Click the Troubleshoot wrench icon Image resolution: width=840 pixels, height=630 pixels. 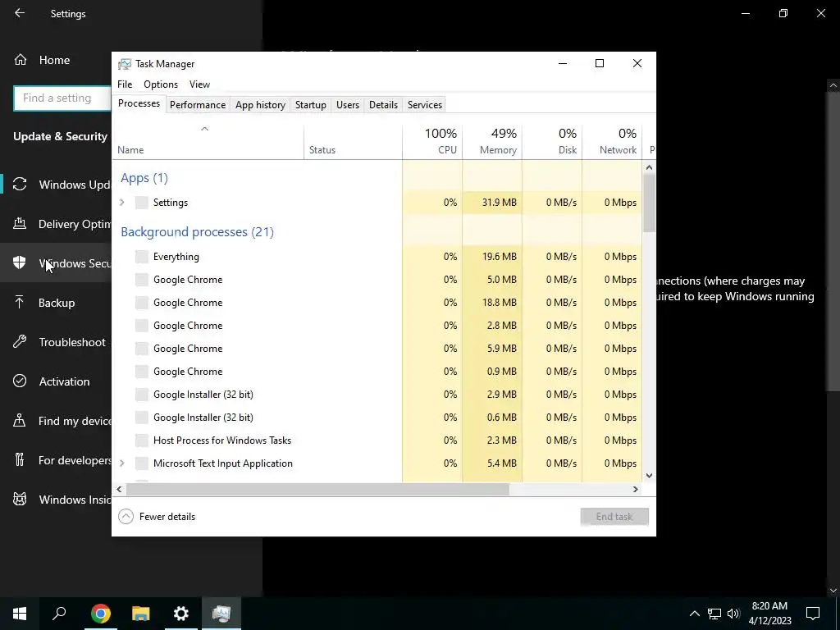(20, 341)
